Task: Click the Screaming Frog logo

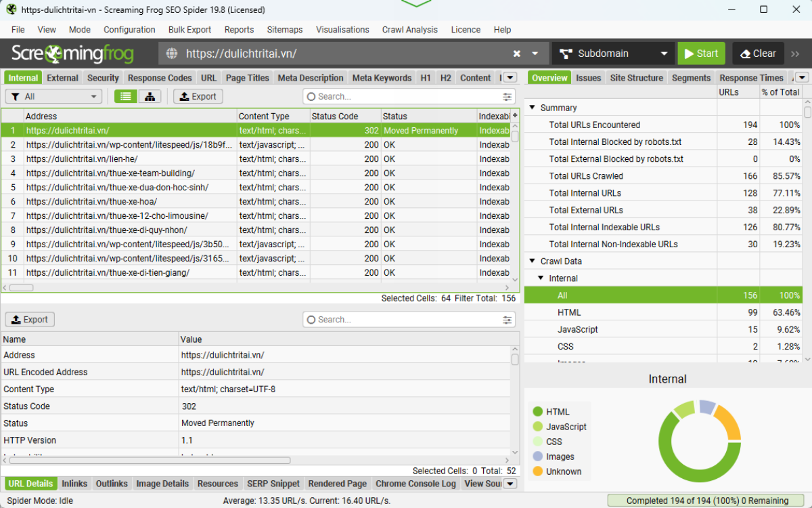Action: (71, 53)
